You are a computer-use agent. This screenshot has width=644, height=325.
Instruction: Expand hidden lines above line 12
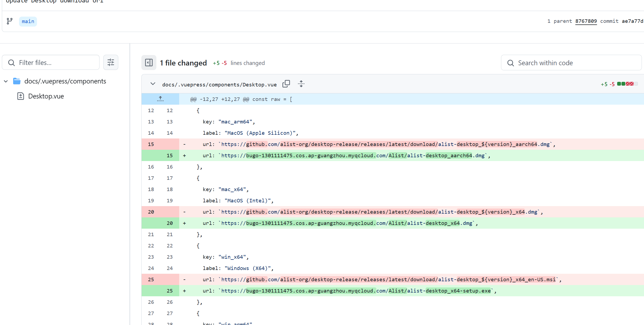pos(160,99)
